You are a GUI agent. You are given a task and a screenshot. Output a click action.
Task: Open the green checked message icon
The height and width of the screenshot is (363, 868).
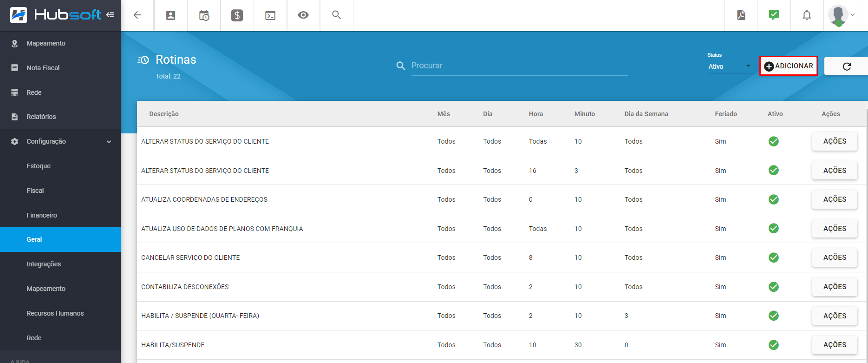774,15
